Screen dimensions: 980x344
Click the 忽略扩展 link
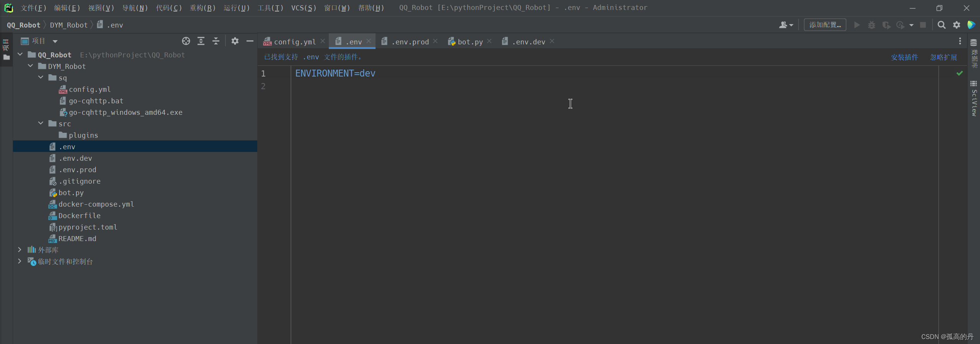[x=944, y=57]
